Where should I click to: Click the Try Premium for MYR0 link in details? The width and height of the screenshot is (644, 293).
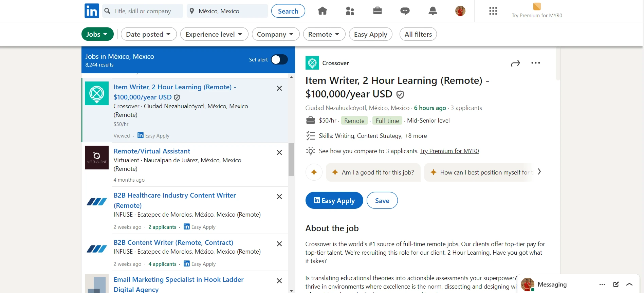tap(449, 151)
